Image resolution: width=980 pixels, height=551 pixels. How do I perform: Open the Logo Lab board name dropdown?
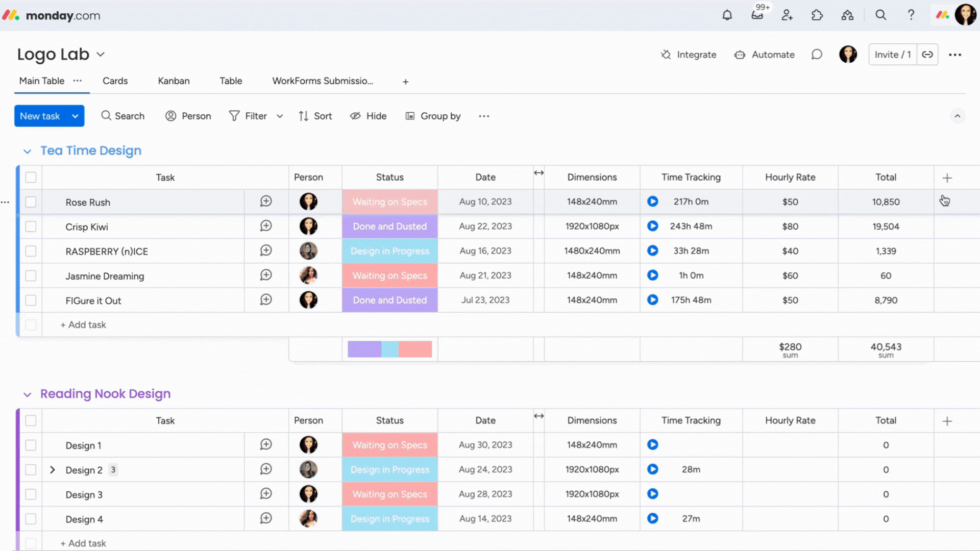point(101,55)
